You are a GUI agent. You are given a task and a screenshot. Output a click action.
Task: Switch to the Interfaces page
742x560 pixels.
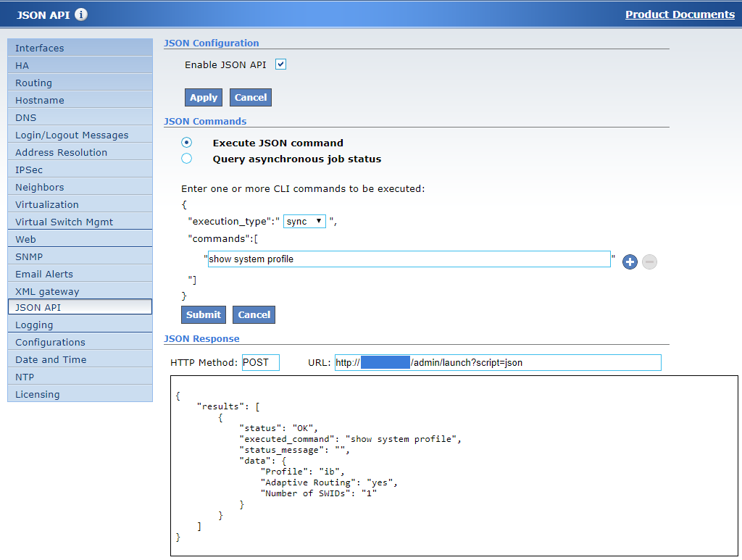[x=80, y=47]
